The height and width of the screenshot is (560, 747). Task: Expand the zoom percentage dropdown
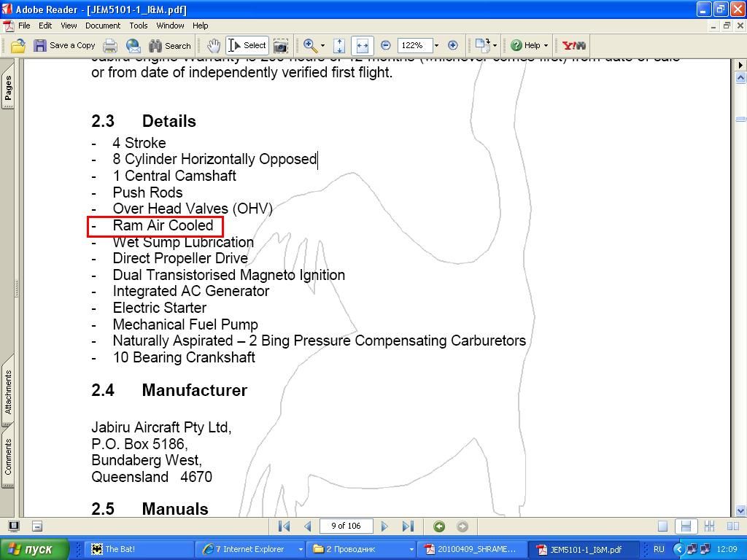(436, 46)
